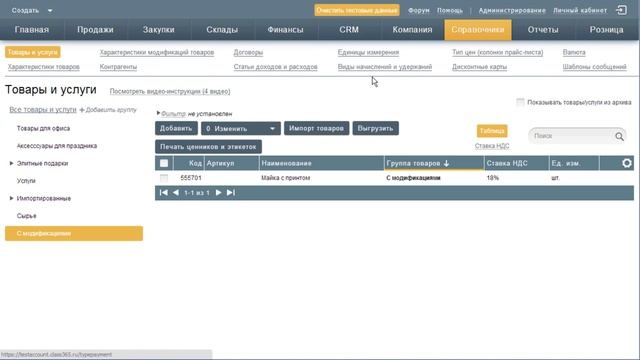Open Шаблоны сообщений link
The height and width of the screenshot is (360, 640).
point(594,67)
